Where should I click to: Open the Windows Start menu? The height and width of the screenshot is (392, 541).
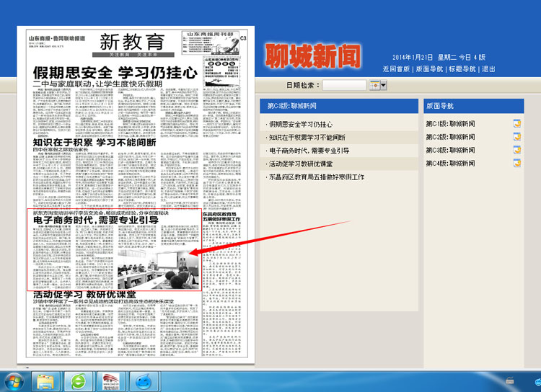click(x=13, y=380)
